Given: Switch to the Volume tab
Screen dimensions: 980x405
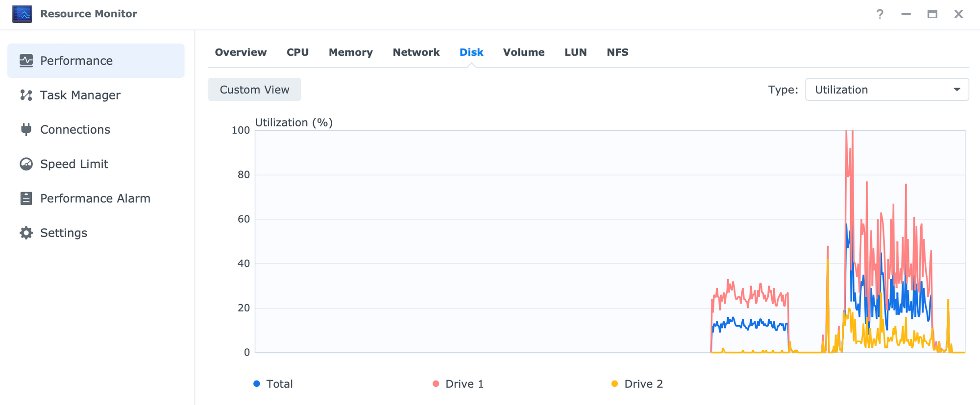Looking at the screenshot, I should (x=524, y=52).
